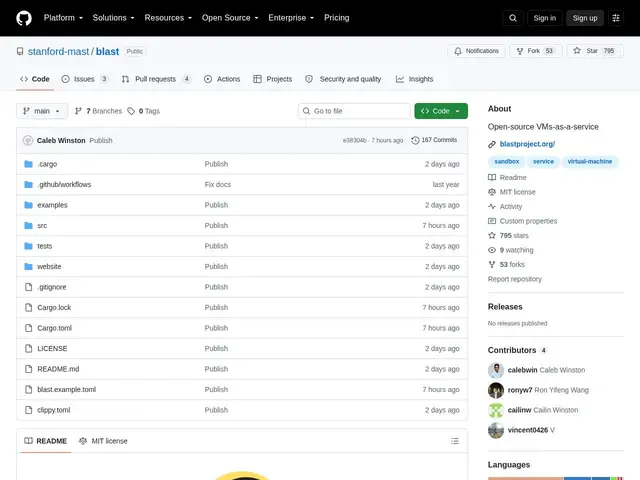Open the clippy.toml file name

[x=53, y=410]
